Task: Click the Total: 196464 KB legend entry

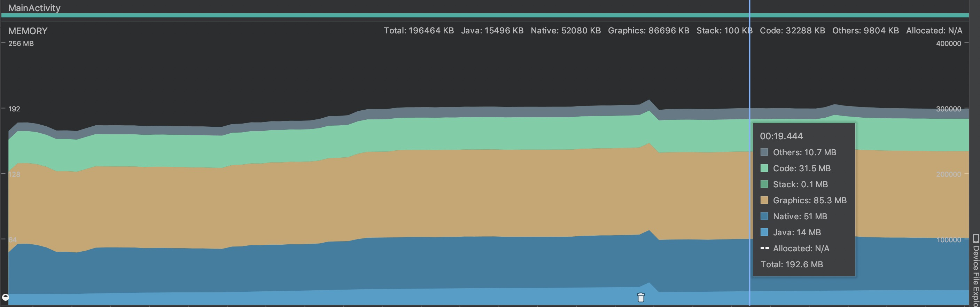Action: pos(419,30)
